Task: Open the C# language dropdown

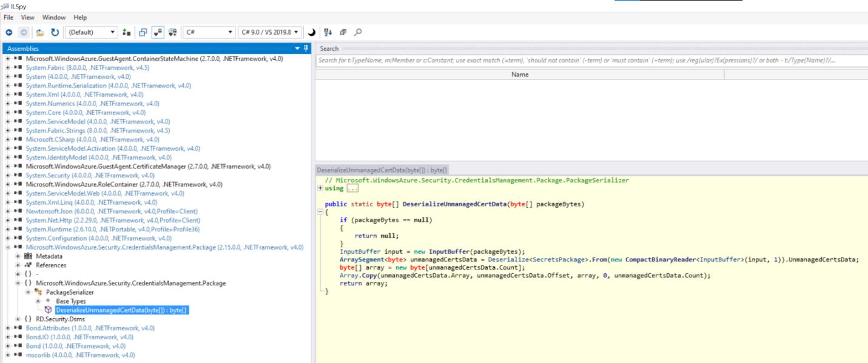Action: (209, 32)
